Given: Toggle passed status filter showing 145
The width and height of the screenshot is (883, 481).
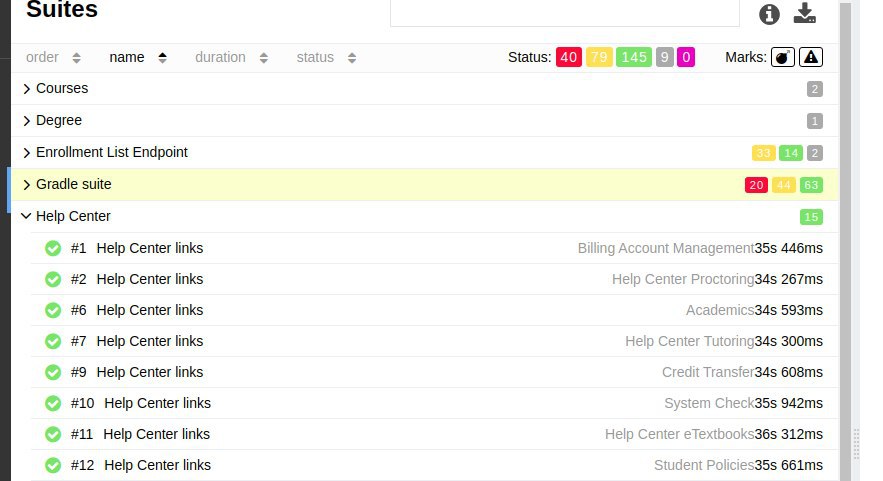Looking at the screenshot, I should click(634, 57).
